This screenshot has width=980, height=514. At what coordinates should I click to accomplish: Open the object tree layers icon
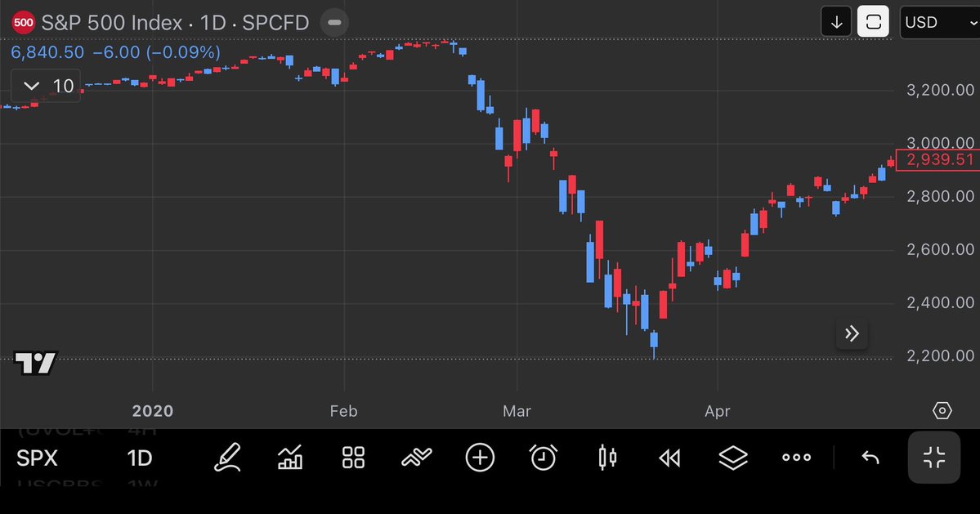pos(733,458)
